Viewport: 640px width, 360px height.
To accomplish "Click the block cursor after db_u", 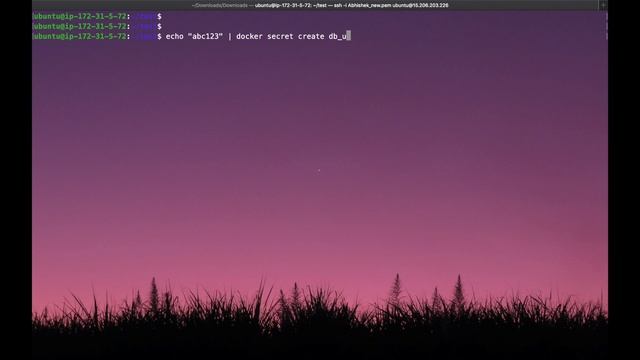I will click(349, 36).
